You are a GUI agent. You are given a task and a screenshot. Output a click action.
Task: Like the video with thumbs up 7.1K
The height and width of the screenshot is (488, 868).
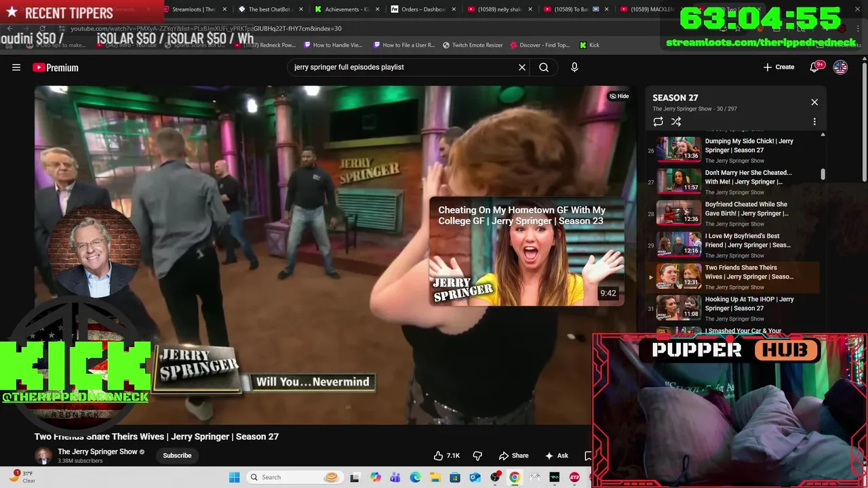447,455
